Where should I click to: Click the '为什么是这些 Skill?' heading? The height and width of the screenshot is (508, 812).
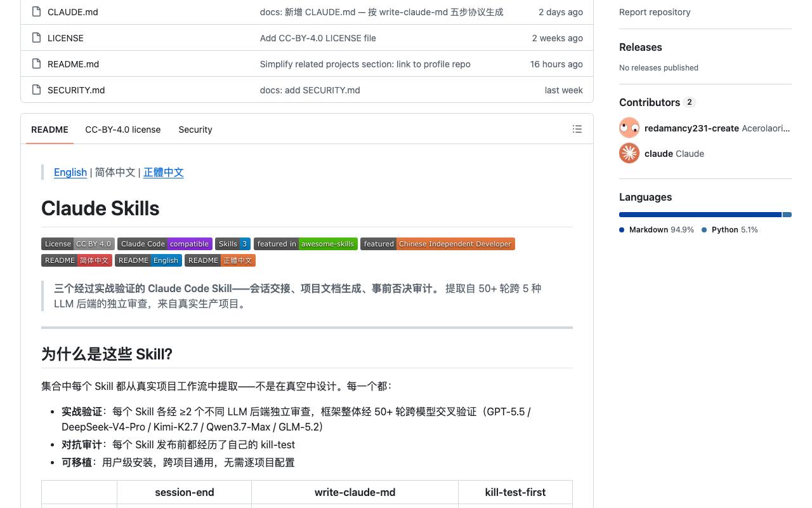point(107,354)
